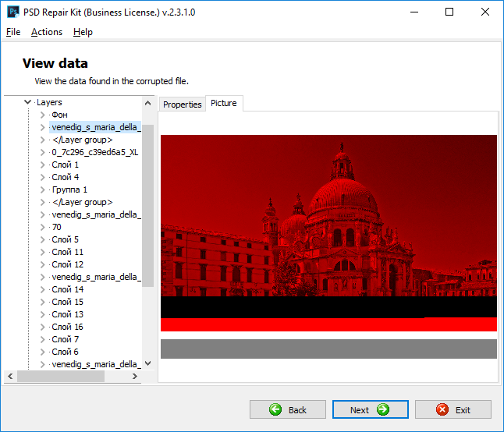Viewport: 504px width, 432px height.
Task: Expand the Слой 14 layer node
Action: [x=42, y=289]
